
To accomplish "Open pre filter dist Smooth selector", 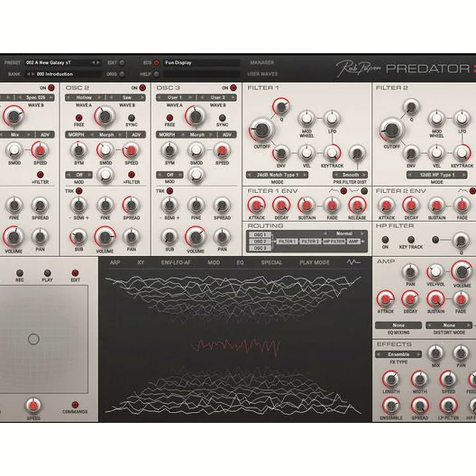I will point(350,175).
